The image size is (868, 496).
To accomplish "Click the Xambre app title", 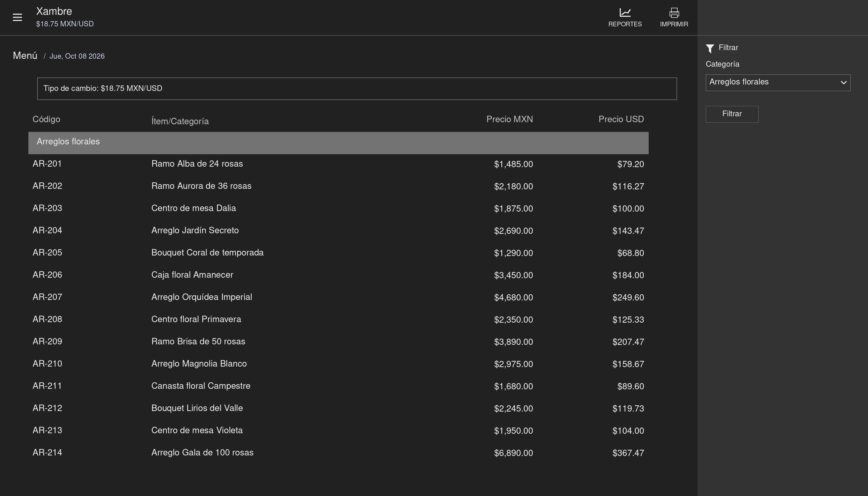I will (x=54, y=12).
